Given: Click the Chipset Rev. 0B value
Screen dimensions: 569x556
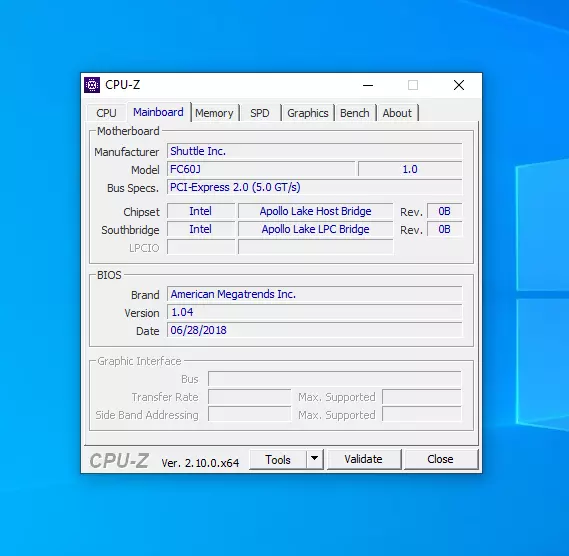Looking at the screenshot, I should coord(445,211).
